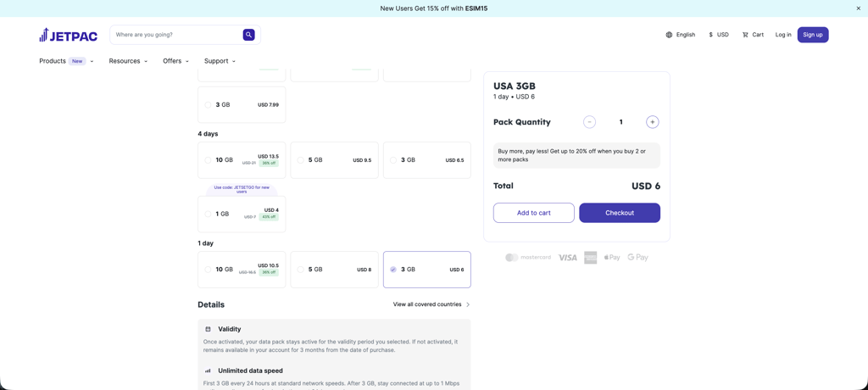Expand the Offers menu

176,61
